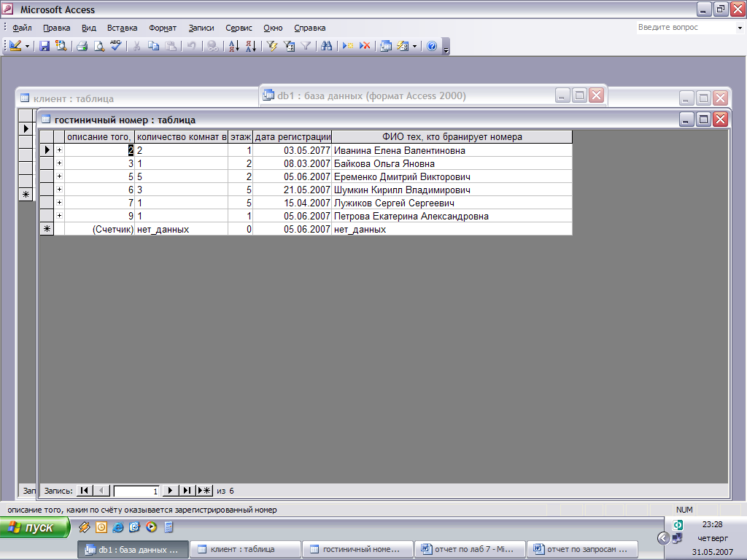Open Print Preview icon
The image size is (747, 560).
click(x=98, y=46)
